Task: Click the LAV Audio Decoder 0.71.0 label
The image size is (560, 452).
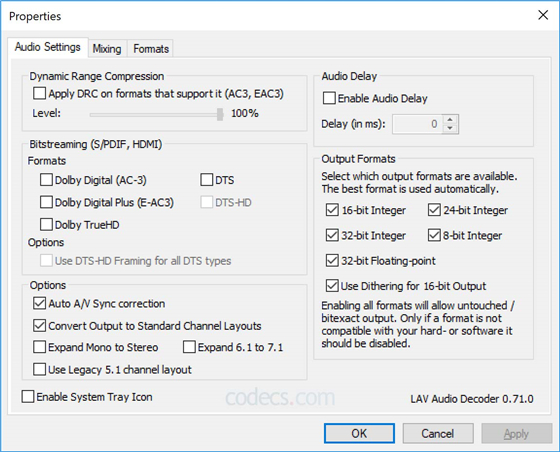Action: (472, 399)
